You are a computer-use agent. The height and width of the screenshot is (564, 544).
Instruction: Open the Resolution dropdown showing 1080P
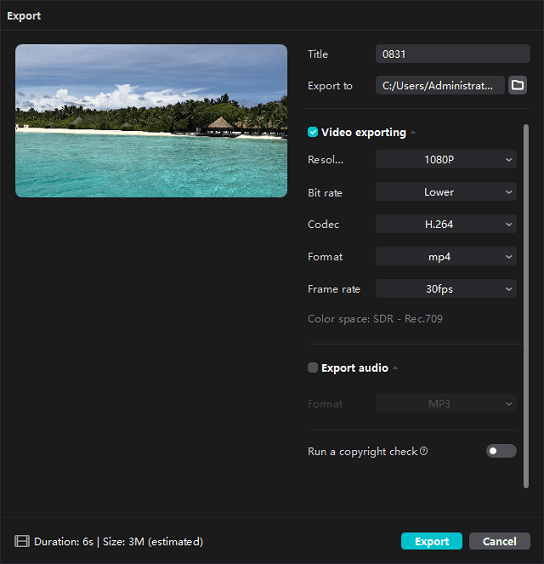(446, 159)
